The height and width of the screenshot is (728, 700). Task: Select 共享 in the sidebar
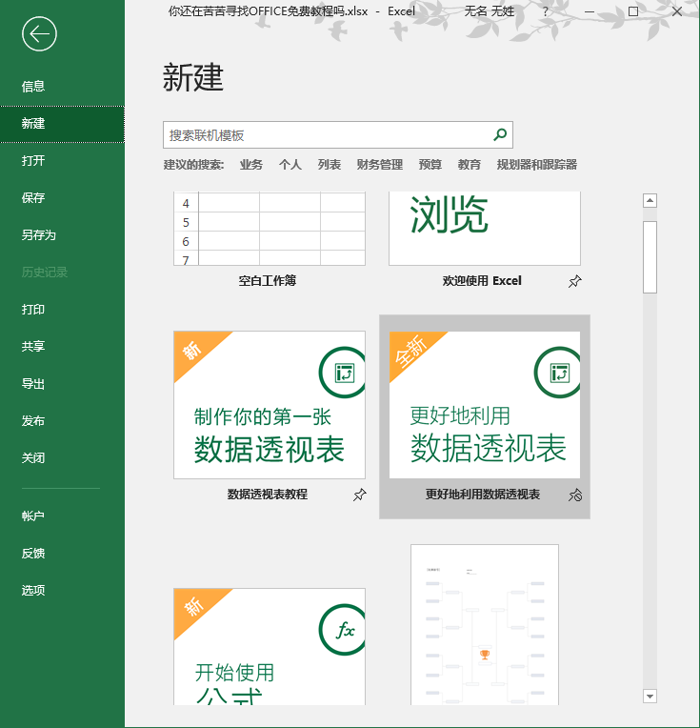coord(62,346)
